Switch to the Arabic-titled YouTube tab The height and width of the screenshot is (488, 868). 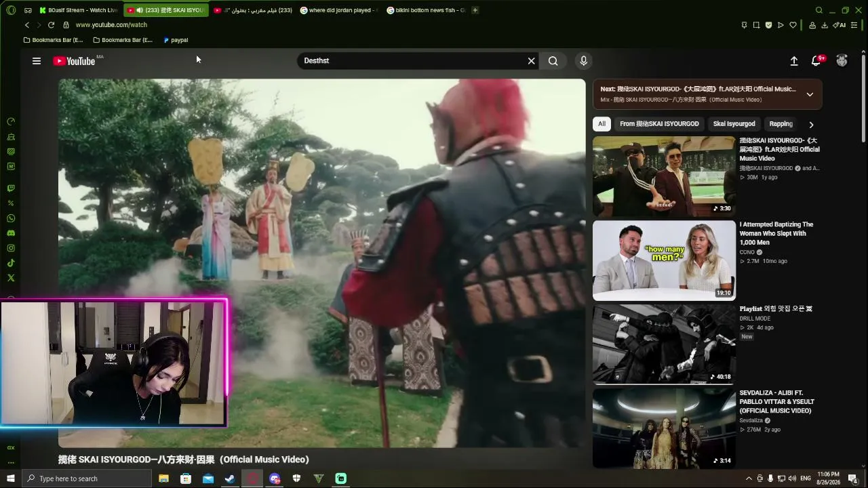click(252, 10)
